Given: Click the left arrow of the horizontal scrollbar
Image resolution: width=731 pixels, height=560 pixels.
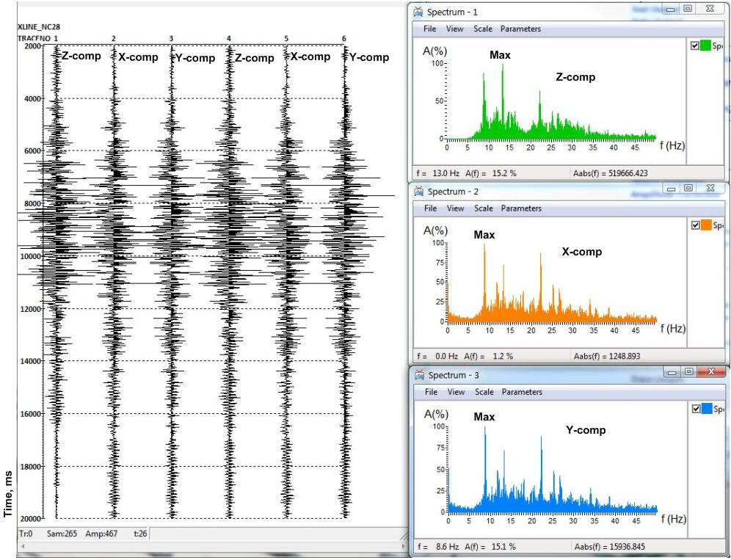Looking at the screenshot, I should pyautogui.click(x=24, y=547).
